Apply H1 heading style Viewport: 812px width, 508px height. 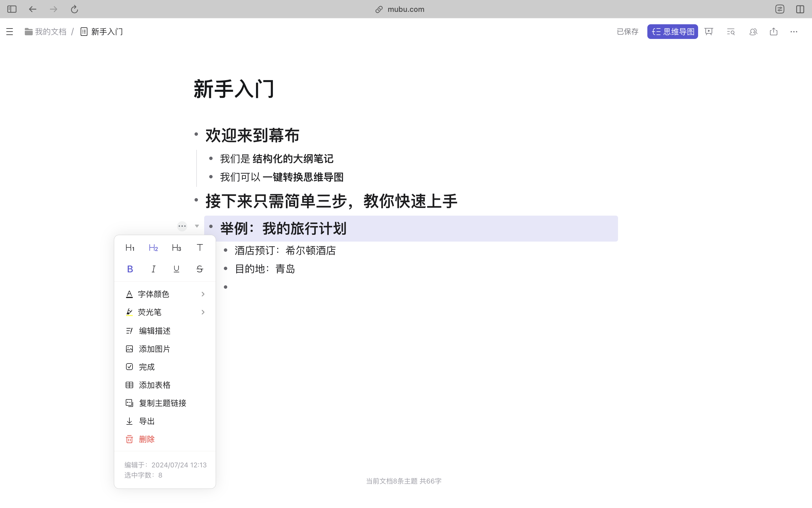[x=130, y=248]
